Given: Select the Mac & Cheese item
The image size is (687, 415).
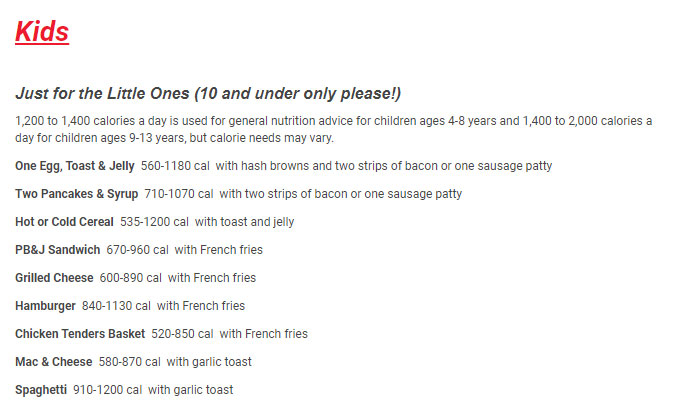Looking at the screenshot, I should coord(53,362).
